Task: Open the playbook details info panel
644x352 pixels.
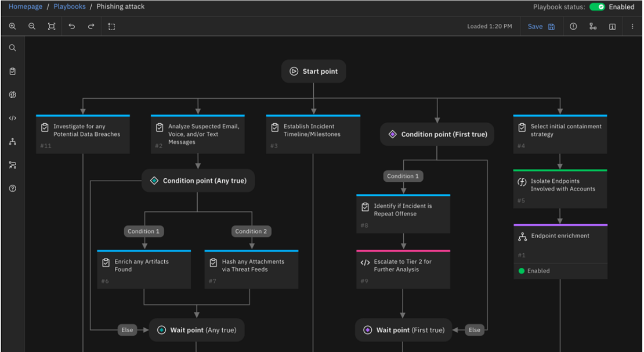Action: 613,26
